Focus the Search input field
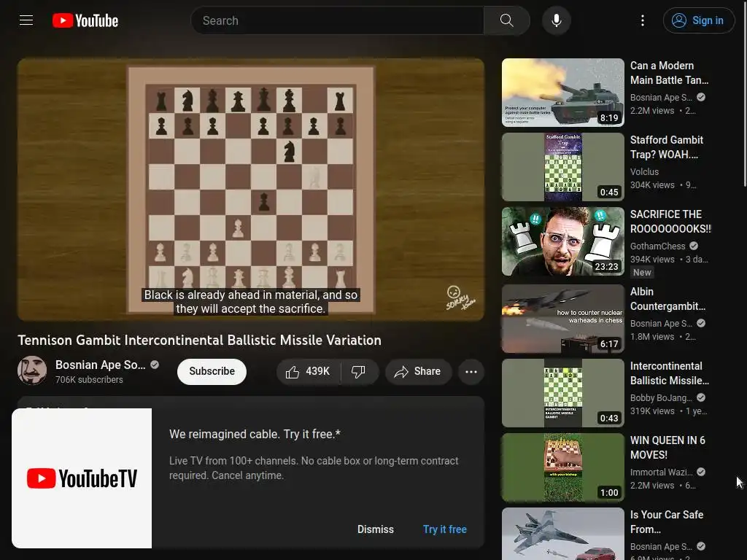 tap(337, 20)
